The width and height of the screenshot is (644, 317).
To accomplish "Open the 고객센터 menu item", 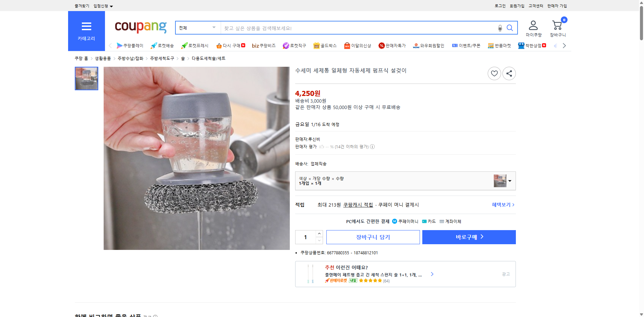I will [x=535, y=6].
